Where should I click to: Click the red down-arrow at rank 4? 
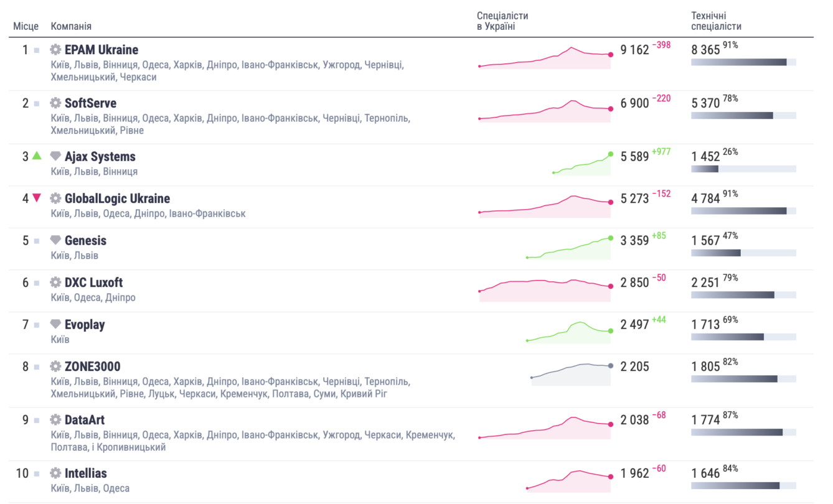37,198
